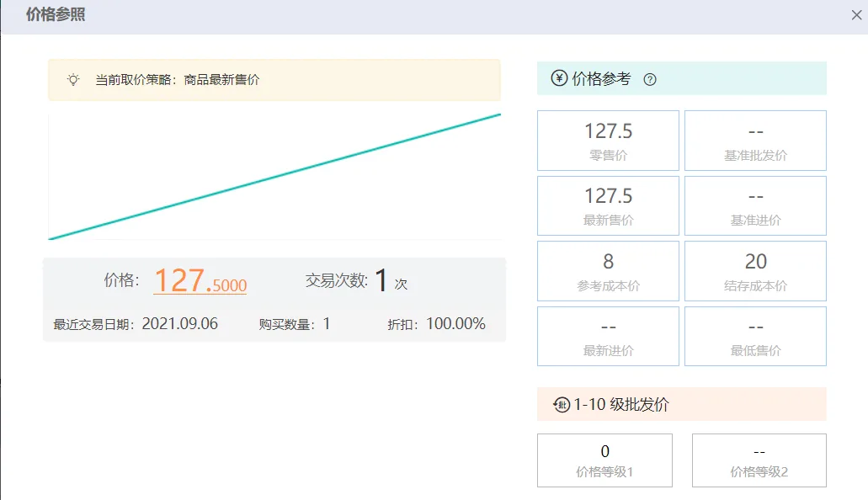868x500 pixels.
Task: Click the 价格参考 section heading text
Action: (601, 78)
